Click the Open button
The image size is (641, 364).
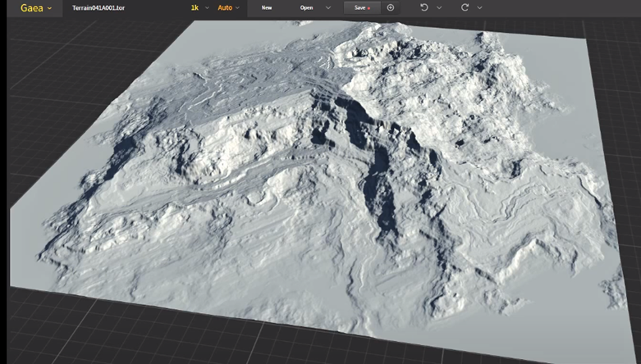point(306,7)
